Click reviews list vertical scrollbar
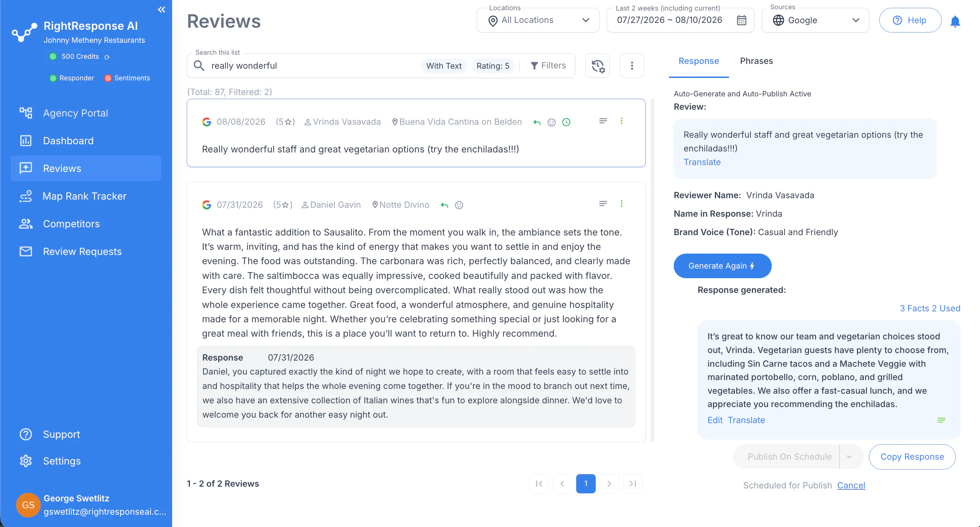This screenshot has width=980, height=527. click(x=653, y=270)
